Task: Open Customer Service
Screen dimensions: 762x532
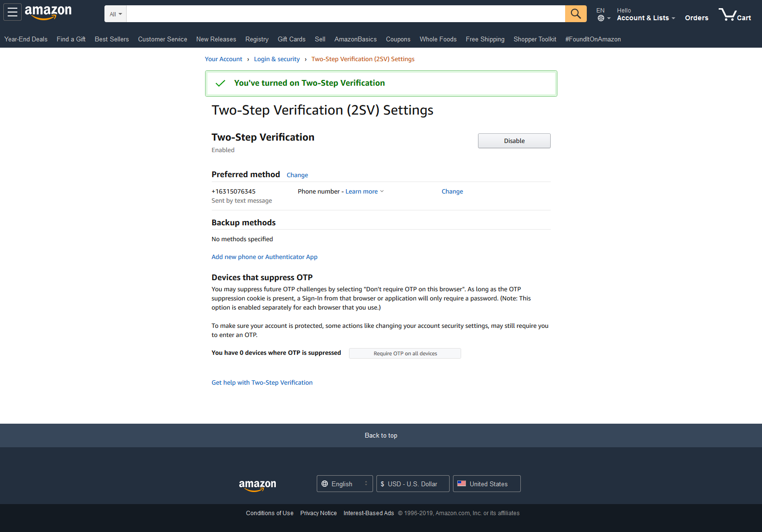Action: [x=163, y=39]
